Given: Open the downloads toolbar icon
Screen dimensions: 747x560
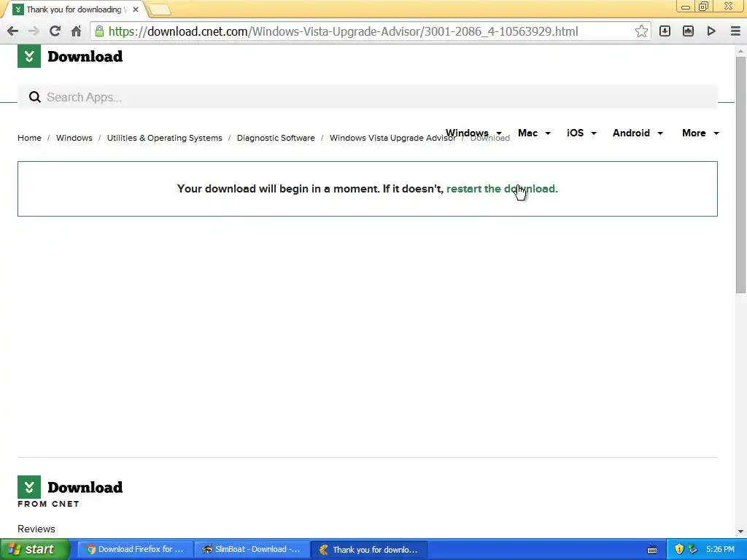Looking at the screenshot, I should [x=665, y=31].
